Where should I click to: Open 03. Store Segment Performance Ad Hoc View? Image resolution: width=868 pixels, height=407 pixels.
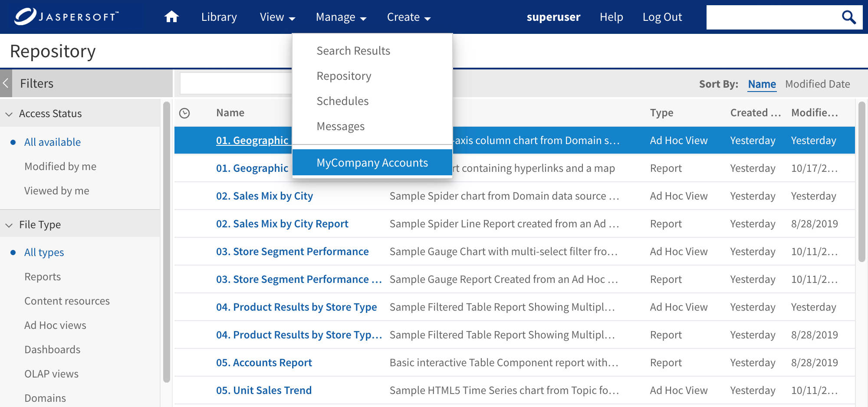coord(292,251)
